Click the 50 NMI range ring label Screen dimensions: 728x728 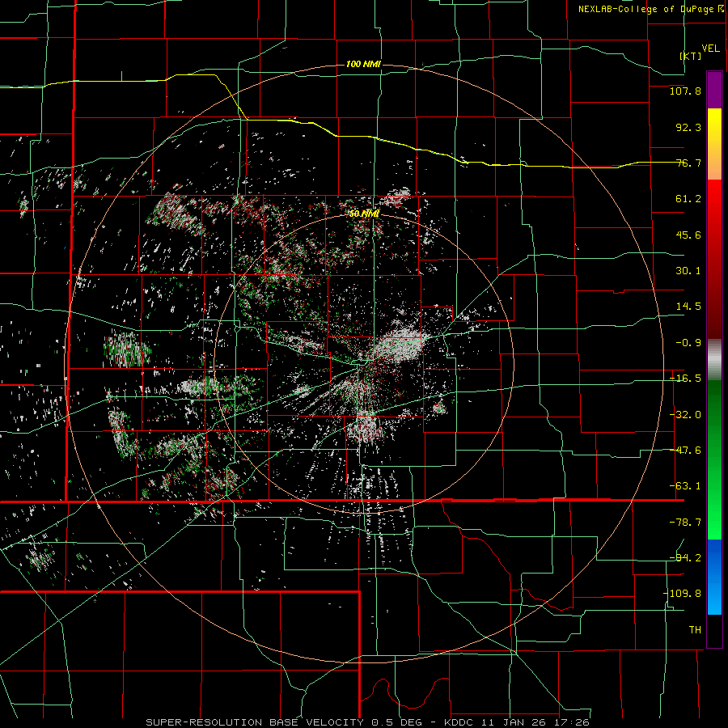click(364, 214)
